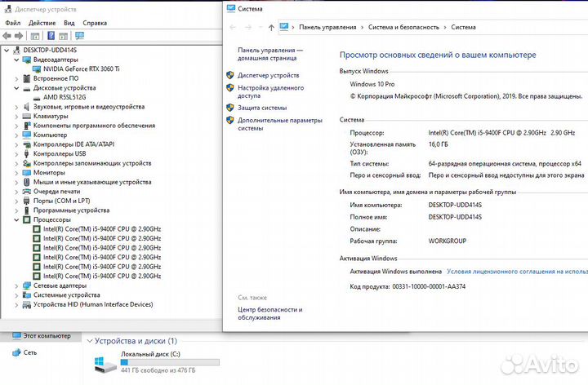Click the Back arrow in Система window
Screen dimensions: 588x385
(233, 28)
